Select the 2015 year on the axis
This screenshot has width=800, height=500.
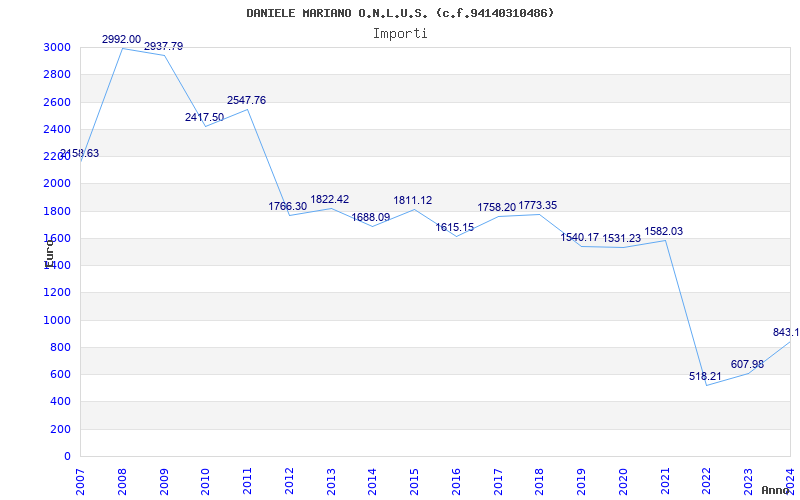pyautogui.click(x=414, y=482)
